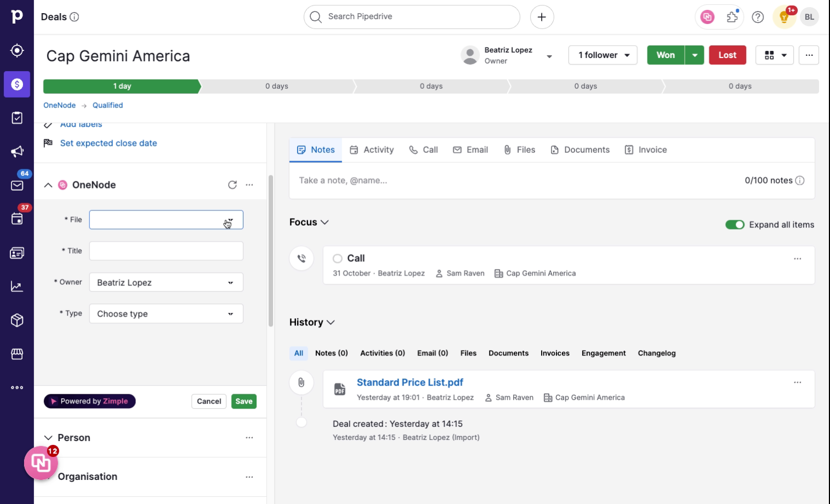Image resolution: width=830 pixels, height=504 pixels.
Task: Mark deal as Lost
Action: (727, 55)
